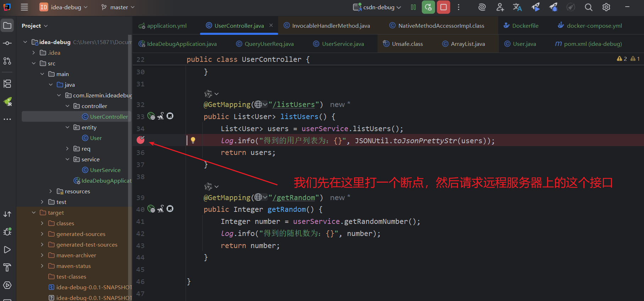The height and width of the screenshot is (301, 644).
Task: Expand the resources folder
Action: click(51, 191)
